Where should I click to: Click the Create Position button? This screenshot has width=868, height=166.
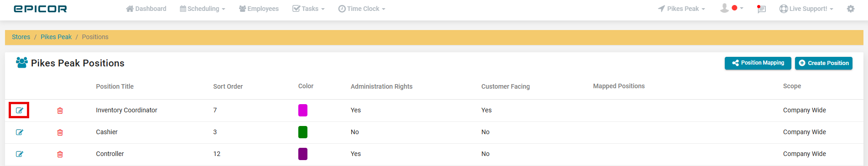pos(824,63)
